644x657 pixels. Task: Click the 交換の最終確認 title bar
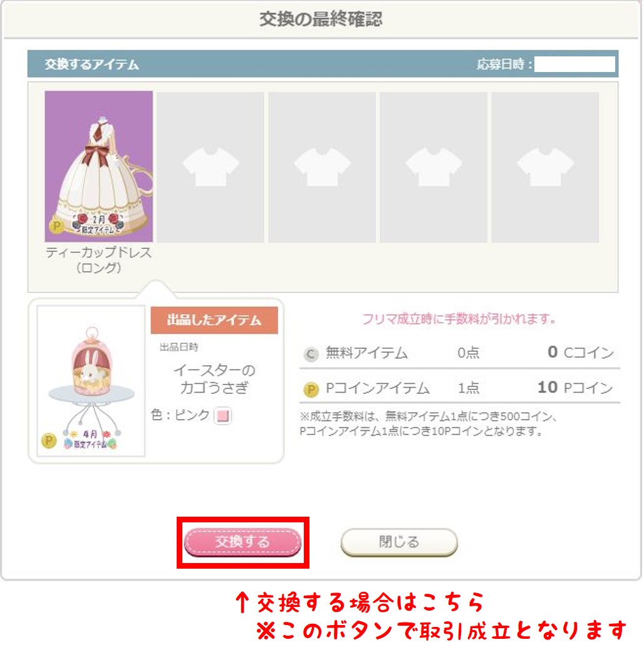(322, 19)
